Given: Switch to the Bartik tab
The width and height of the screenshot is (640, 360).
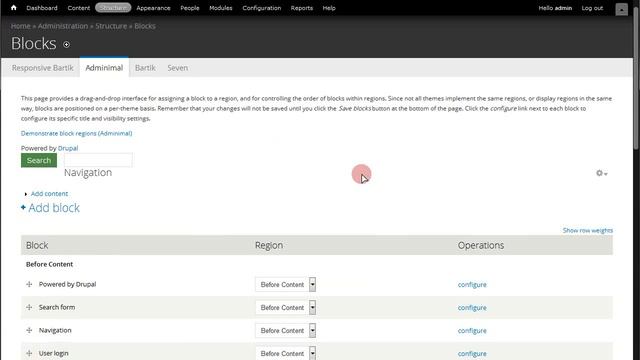Looking at the screenshot, I should coord(145,68).
